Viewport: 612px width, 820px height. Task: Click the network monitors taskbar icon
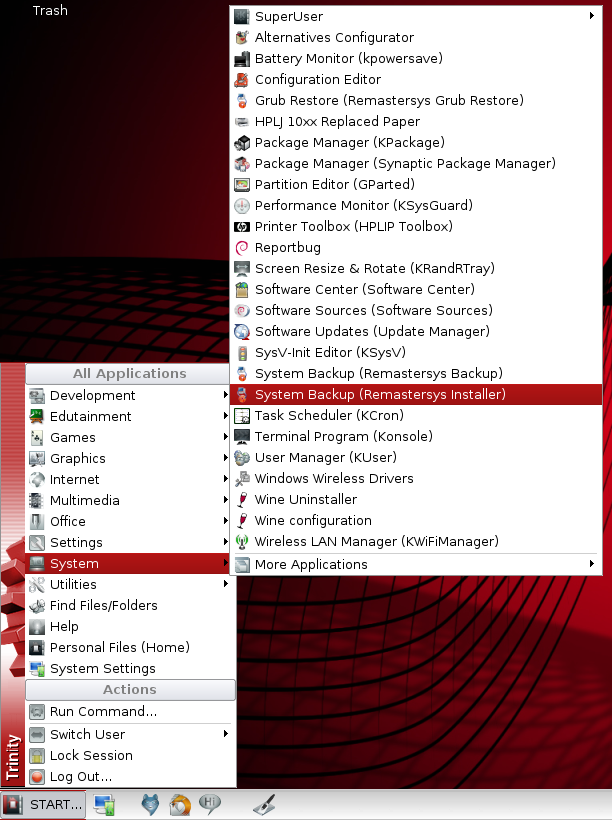[104, 804]
